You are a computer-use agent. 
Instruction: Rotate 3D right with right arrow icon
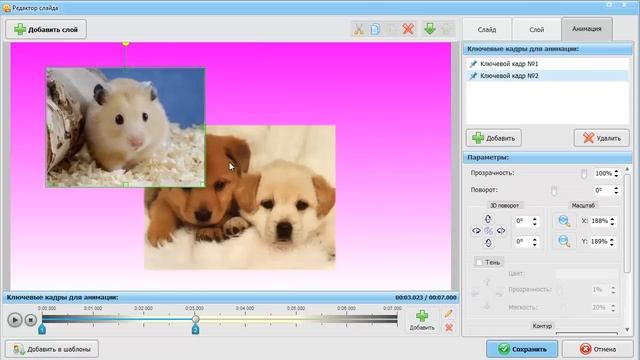(x=501, y=231)
